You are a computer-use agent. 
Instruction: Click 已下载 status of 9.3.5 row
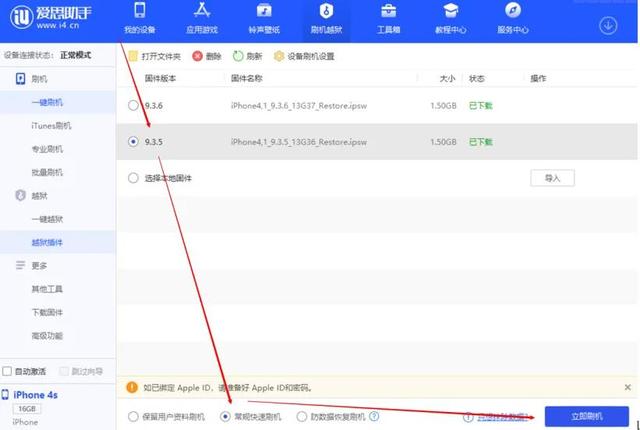480,142
